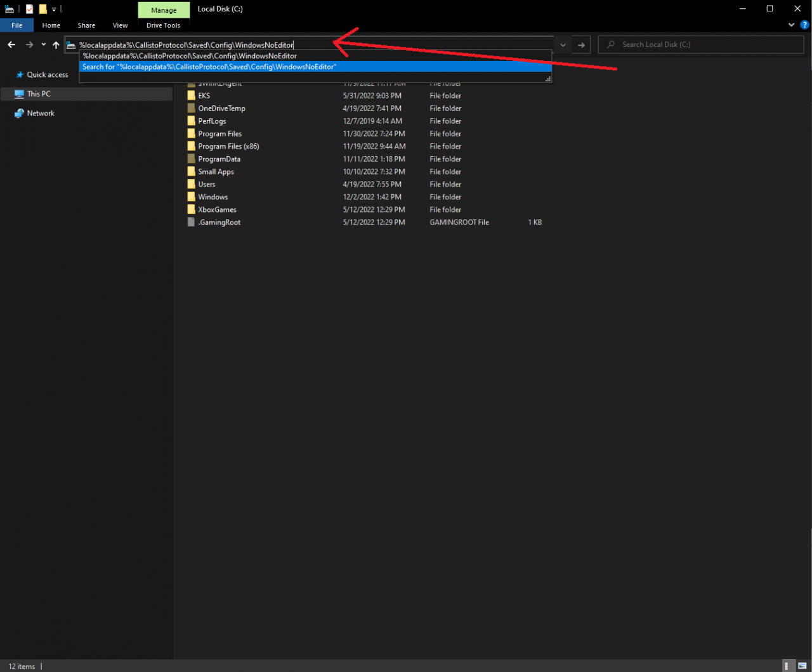Switch to the details view layout
The height and width of the screenshot is (672, 812).
click(787, 666)
